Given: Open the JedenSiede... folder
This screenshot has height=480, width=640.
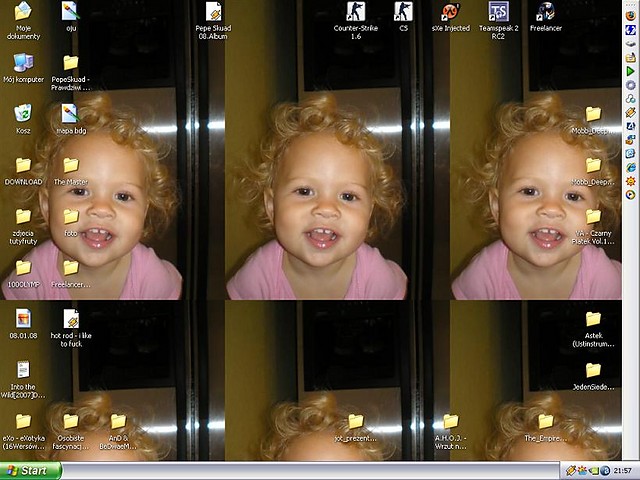Looking at the screenshot, I should (x=593, y=376).
